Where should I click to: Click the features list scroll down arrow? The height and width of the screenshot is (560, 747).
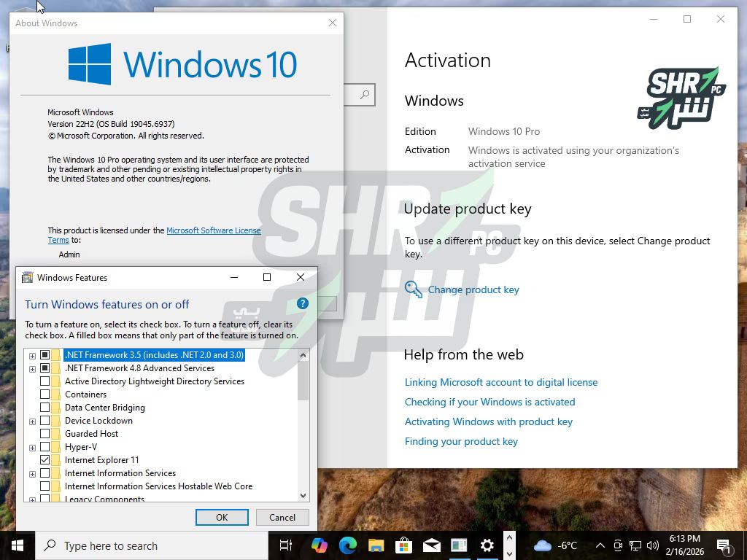tap(303, 496)
